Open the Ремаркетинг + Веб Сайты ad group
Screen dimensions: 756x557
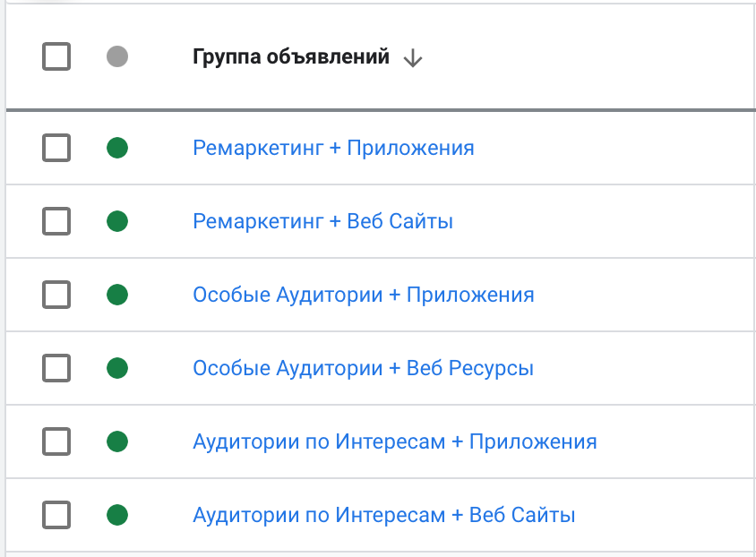point(322,221)
